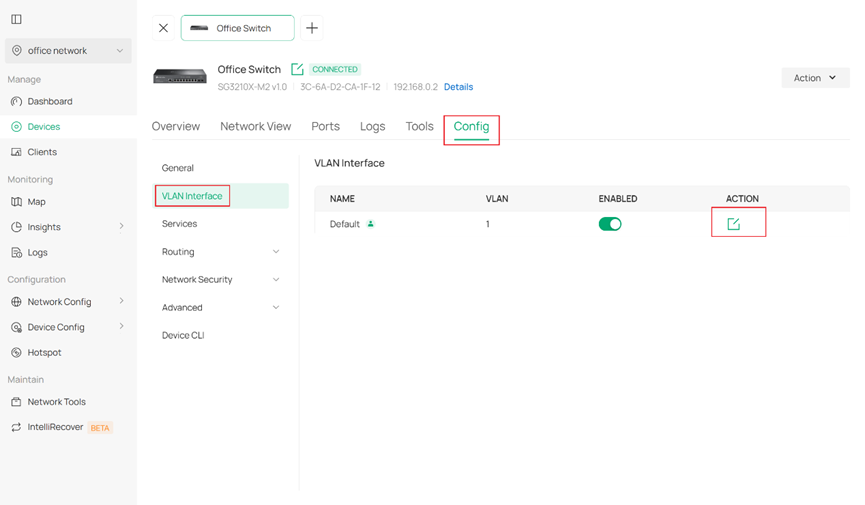Click the management icon beside Default
This screenshot has height=505, width=865.
coord(371,224)
